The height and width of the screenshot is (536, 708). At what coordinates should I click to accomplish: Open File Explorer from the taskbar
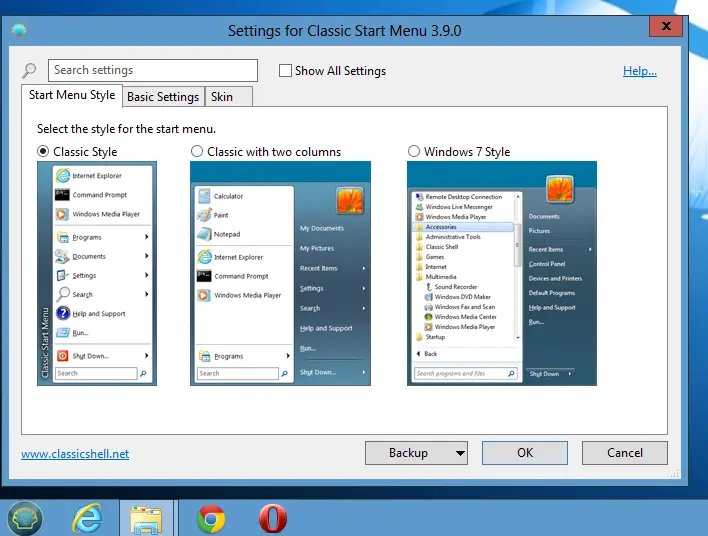pos(146,519)
